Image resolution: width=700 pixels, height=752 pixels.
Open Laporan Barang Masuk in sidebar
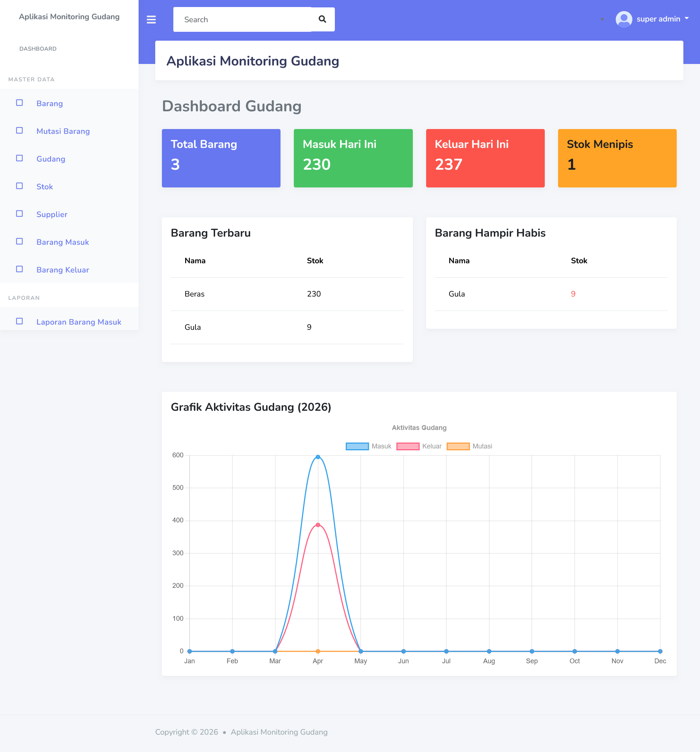[x=79, y=322]
